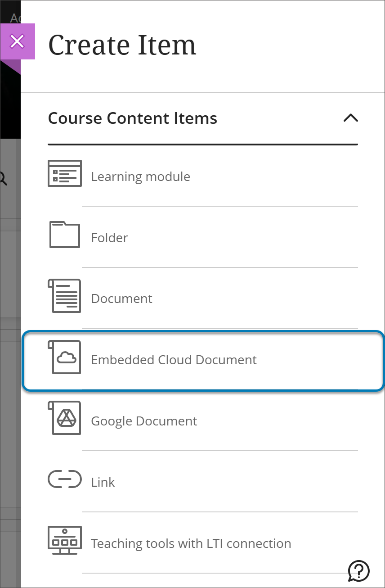Open the help question mark icon
This screenshot has height=588, width=385.
coord(358,571)
